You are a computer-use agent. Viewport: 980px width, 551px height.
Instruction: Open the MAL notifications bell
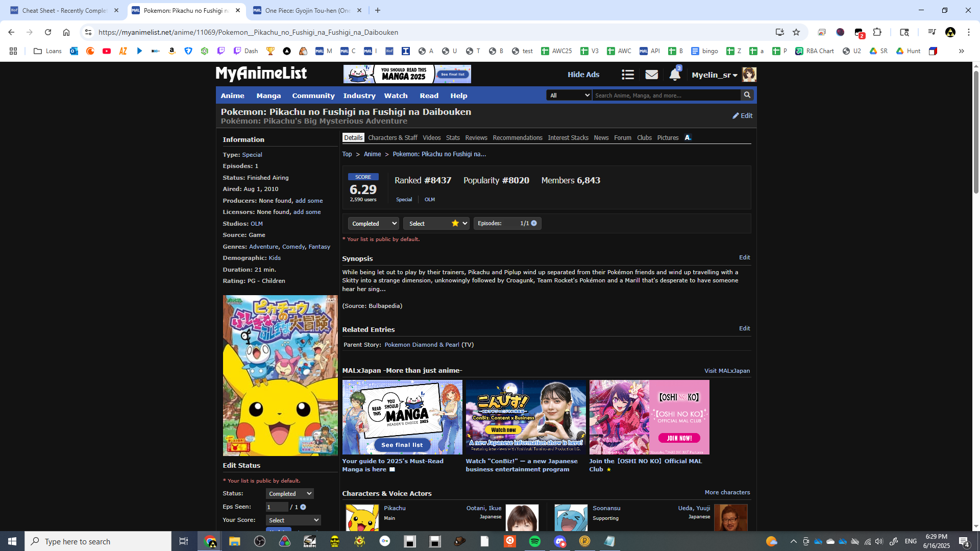click(x=674, y=75)
